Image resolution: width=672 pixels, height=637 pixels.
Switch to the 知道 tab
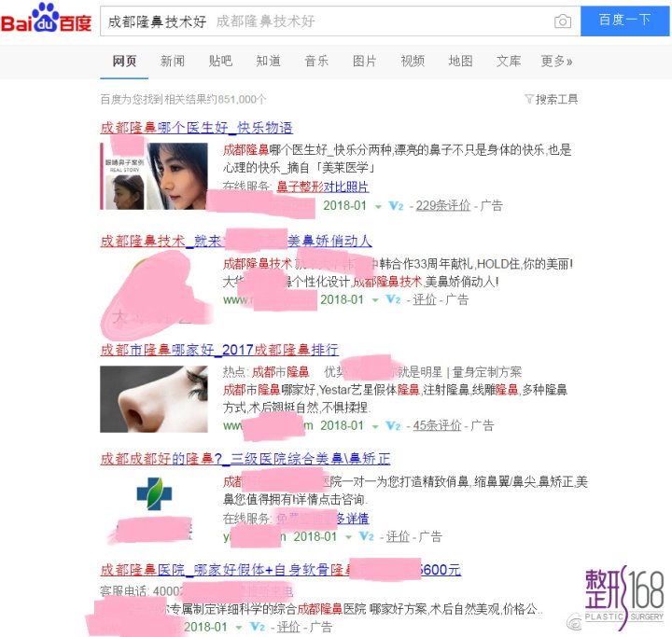[x=268, y=62]
